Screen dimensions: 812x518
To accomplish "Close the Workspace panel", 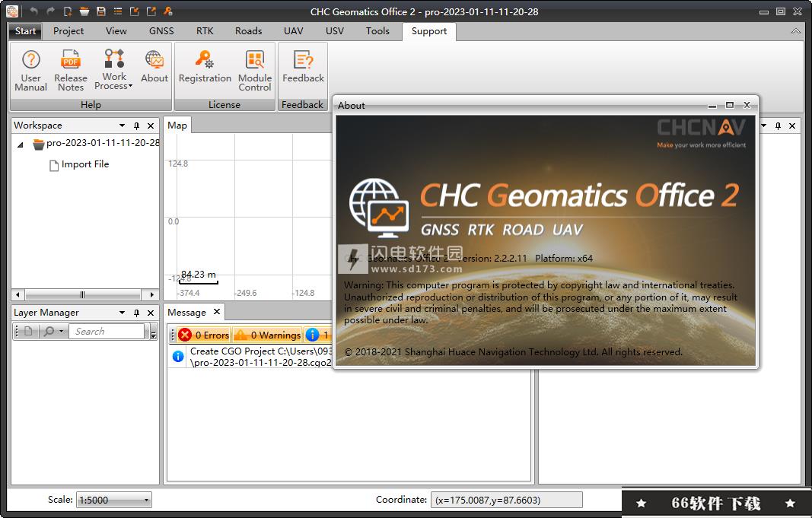I will (151, 126).
